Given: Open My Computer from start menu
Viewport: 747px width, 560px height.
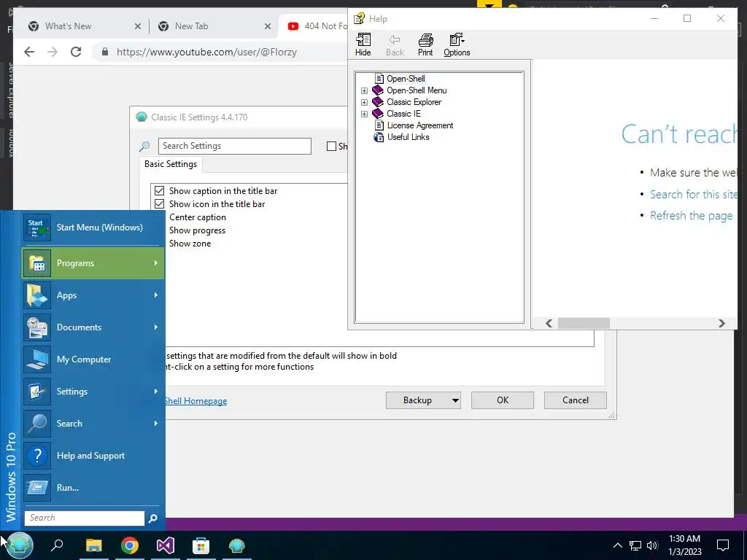Looking at the screenshot, I should point(93,359).
